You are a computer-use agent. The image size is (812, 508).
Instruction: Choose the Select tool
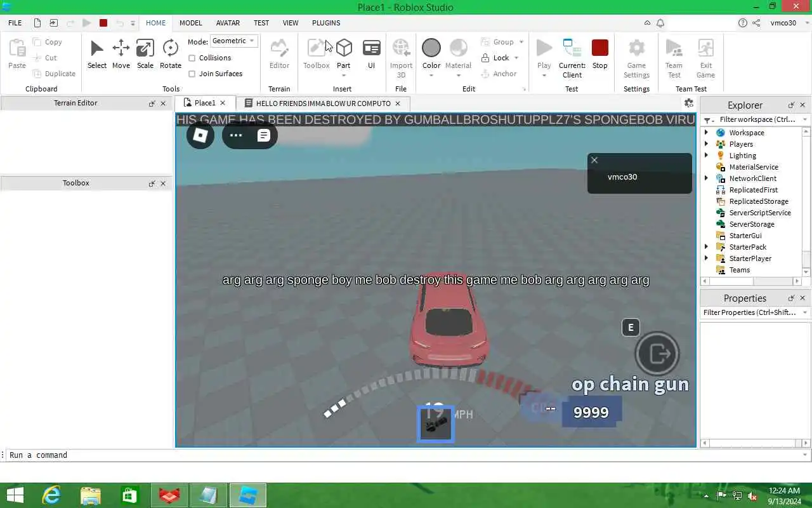pos(97,54)
